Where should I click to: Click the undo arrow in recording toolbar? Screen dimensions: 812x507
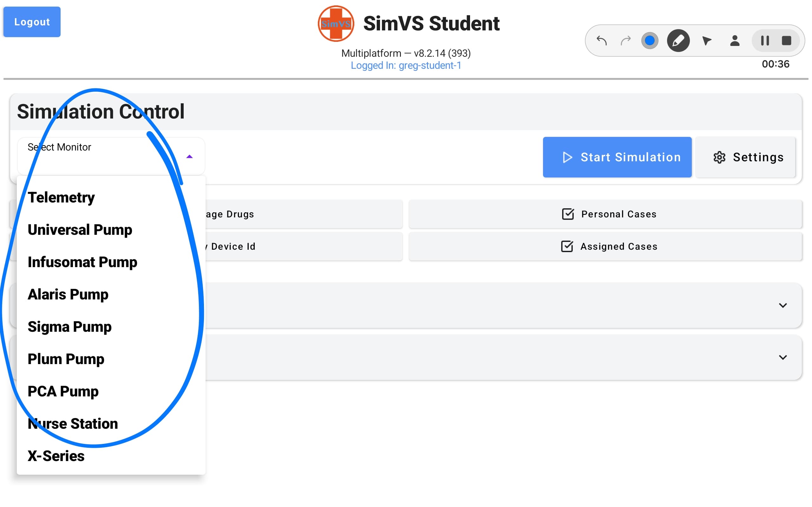602,40
